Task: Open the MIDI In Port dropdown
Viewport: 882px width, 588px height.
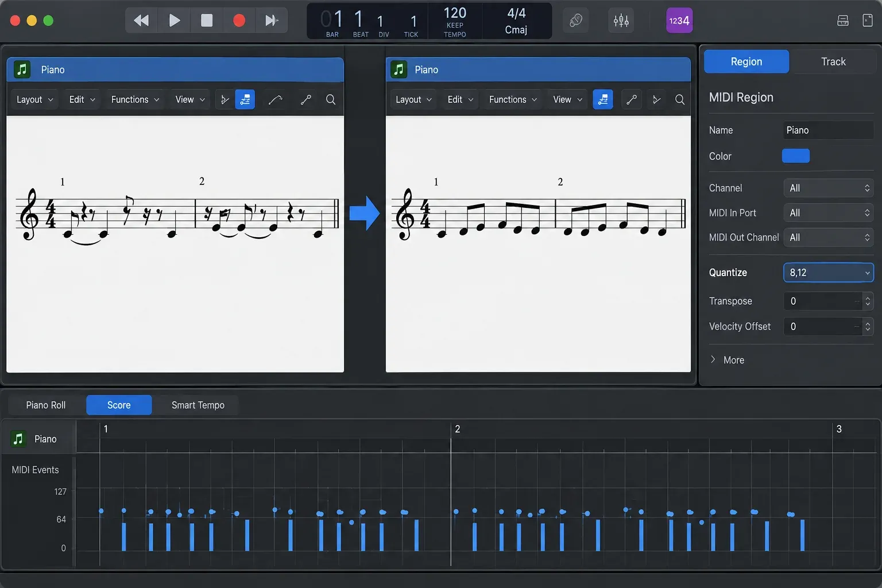Action: (829, 212)
